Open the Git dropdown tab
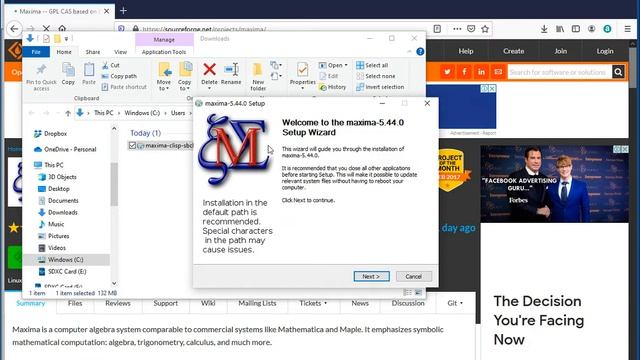640x360 pixels. tap(455, 303)
